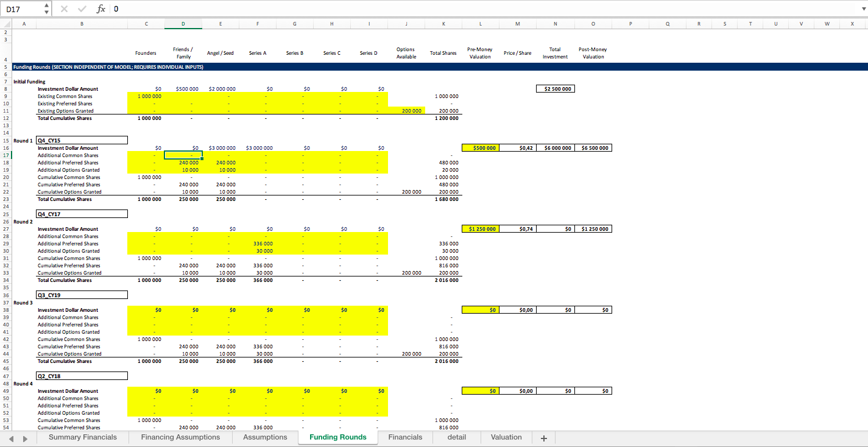Click the Post-Money Valuation column heading
The height and width of the screenshot is (447, 868).
tap(593, 53)
